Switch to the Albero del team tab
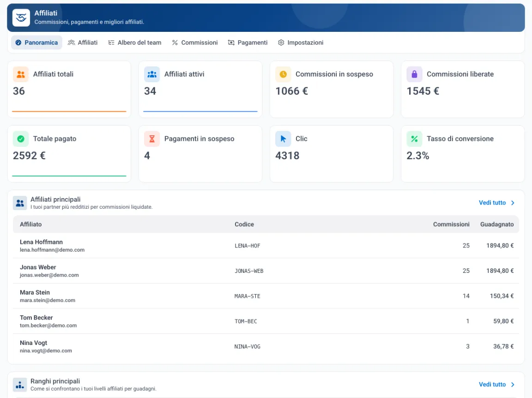 (135, 42)
